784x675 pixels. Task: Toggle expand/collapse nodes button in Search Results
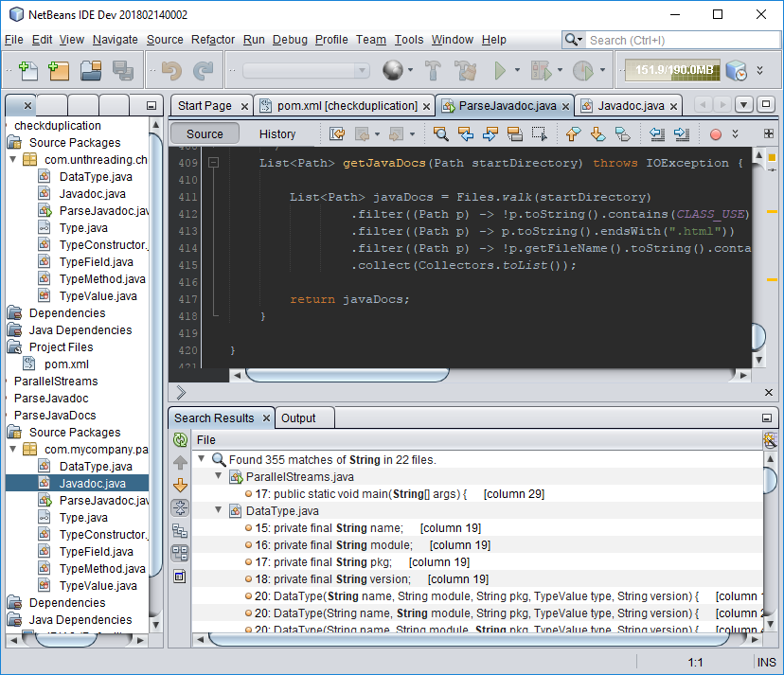coord(180,508)
